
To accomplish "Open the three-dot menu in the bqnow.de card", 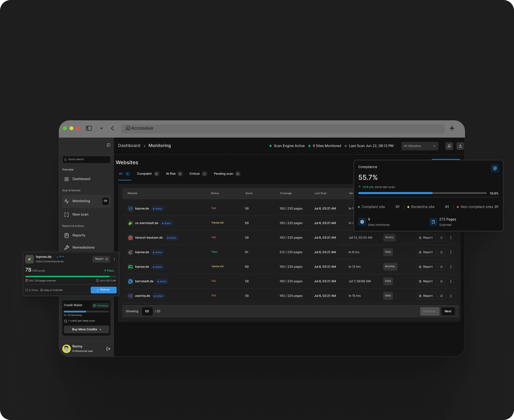I will [x=115, y=259].
